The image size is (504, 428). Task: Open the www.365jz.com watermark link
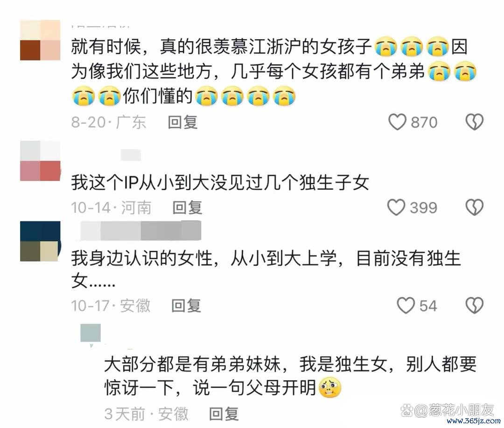pyautogui.click(x=474, y=421)
